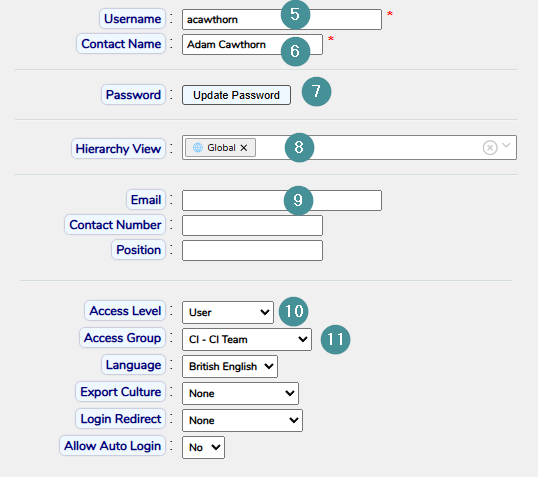Focus the empty Position field
This screenshot has width=538, height=477.
[252, 251]
